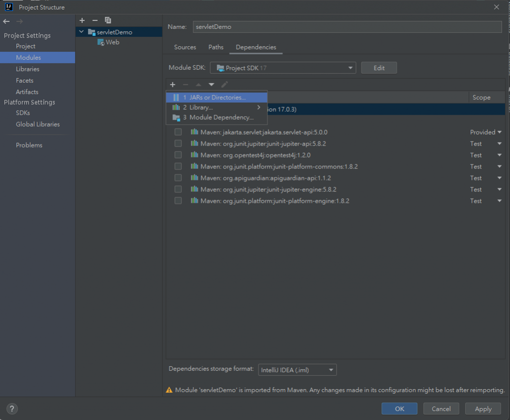Viewport: 510px width, 420px height.
Task: Choose Library menu item
Action: 217,107
